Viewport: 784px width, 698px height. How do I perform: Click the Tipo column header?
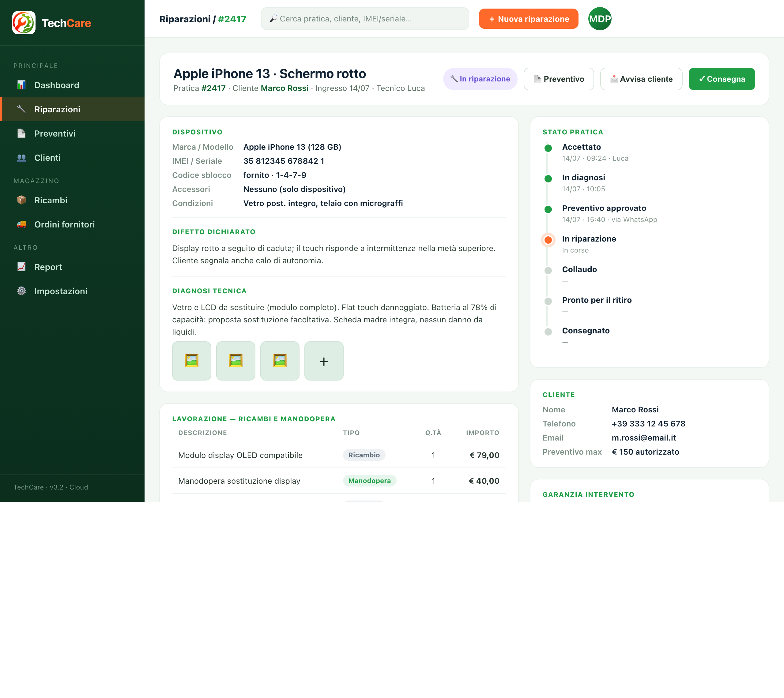point(351,433)
